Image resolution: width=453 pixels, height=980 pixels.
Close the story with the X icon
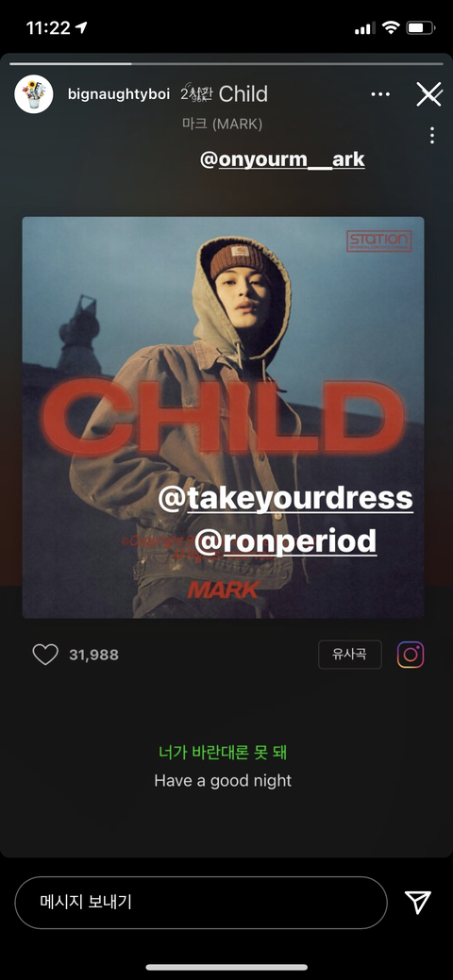[x=429, y=94]
